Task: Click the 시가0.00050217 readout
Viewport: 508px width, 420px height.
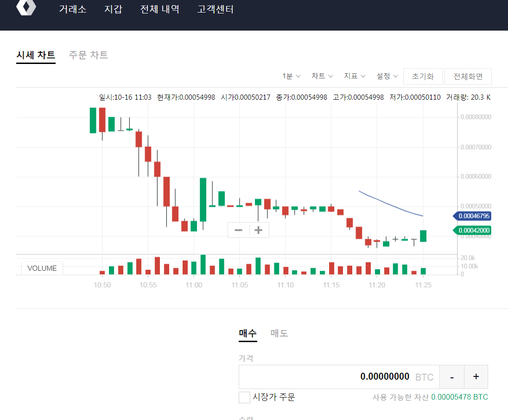Action: point(246,97)
